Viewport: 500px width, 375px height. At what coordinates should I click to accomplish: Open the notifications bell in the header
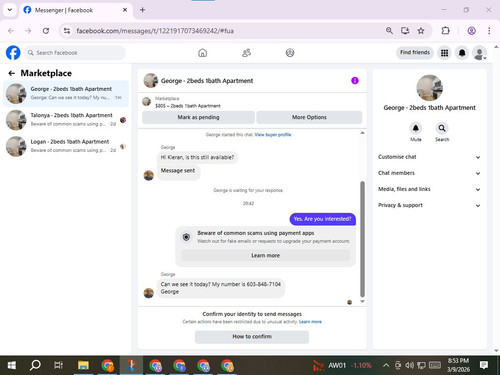point(462,53)
